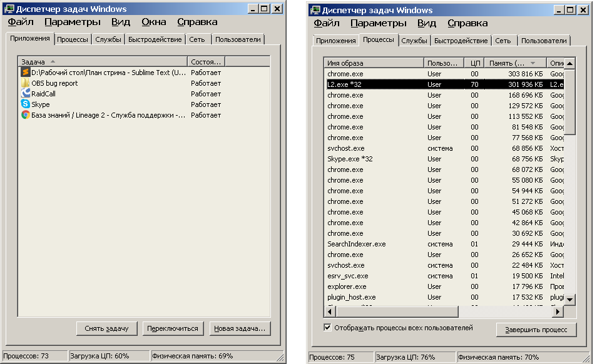The height and width of the screenshot is (364, 607).
Task: Select explorer.exe process
Action: (445, 286)
